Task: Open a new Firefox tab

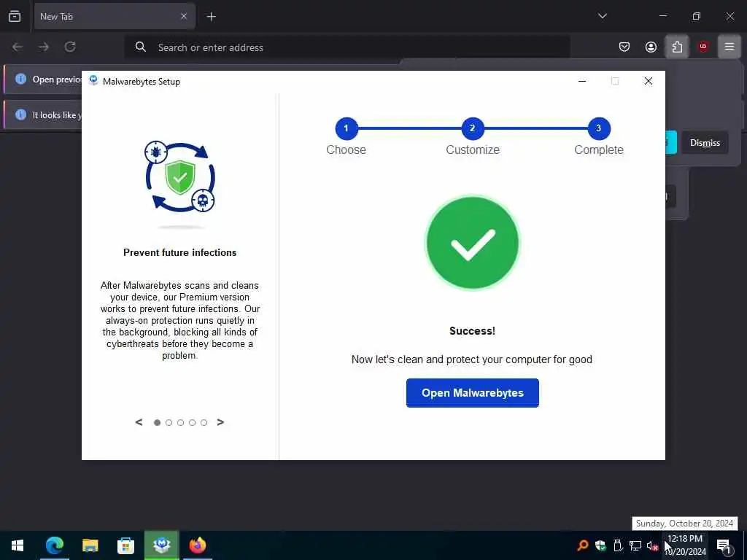Action: [x=211, y=17]
